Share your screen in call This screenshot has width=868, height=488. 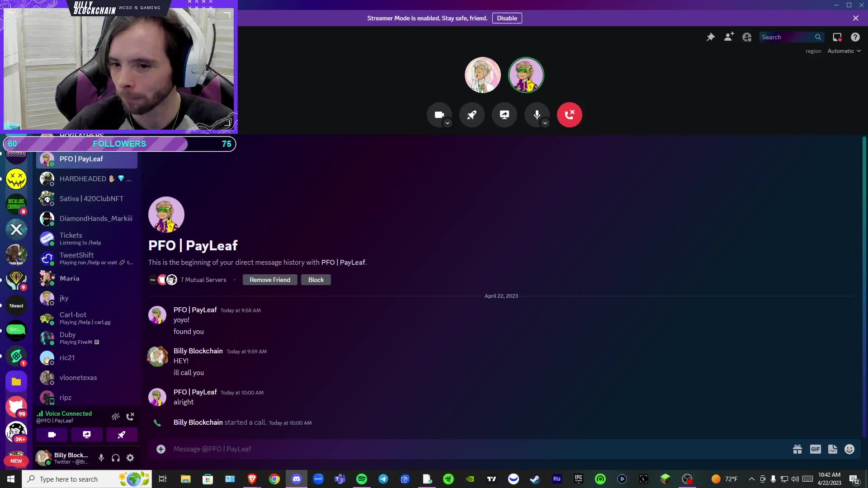tap(504, 115)
